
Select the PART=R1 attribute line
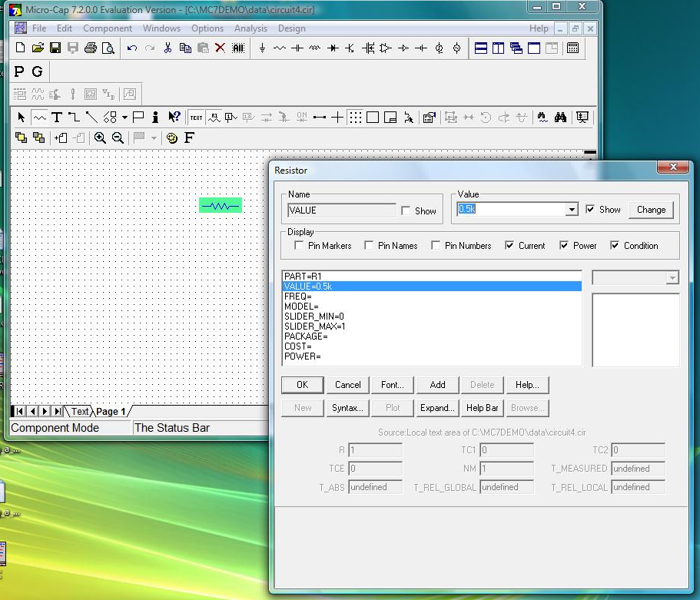coord(432,277)
